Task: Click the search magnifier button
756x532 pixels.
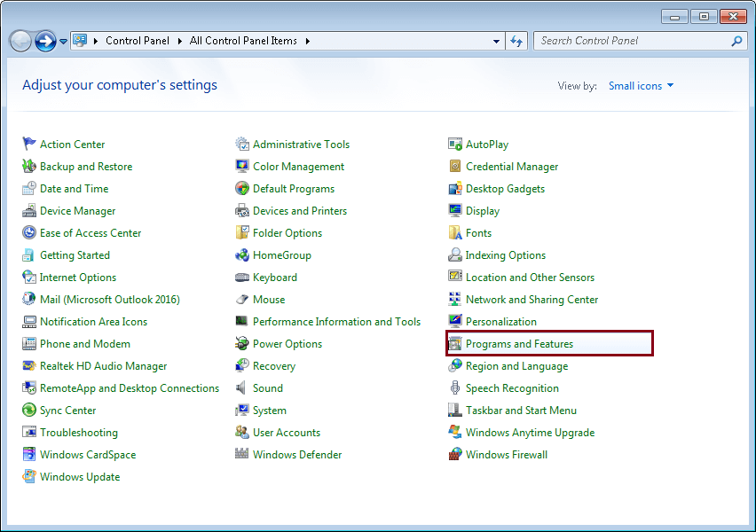Action: [736, 41]
